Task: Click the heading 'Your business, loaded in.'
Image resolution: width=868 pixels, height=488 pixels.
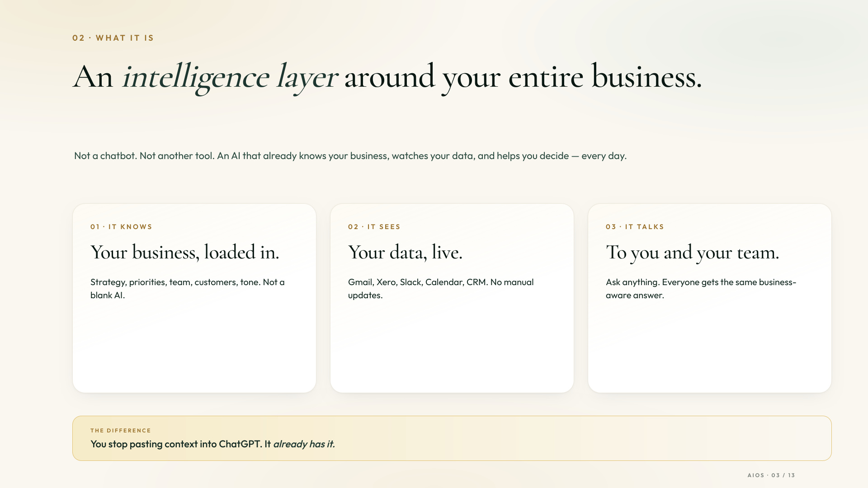Action: 185,252
